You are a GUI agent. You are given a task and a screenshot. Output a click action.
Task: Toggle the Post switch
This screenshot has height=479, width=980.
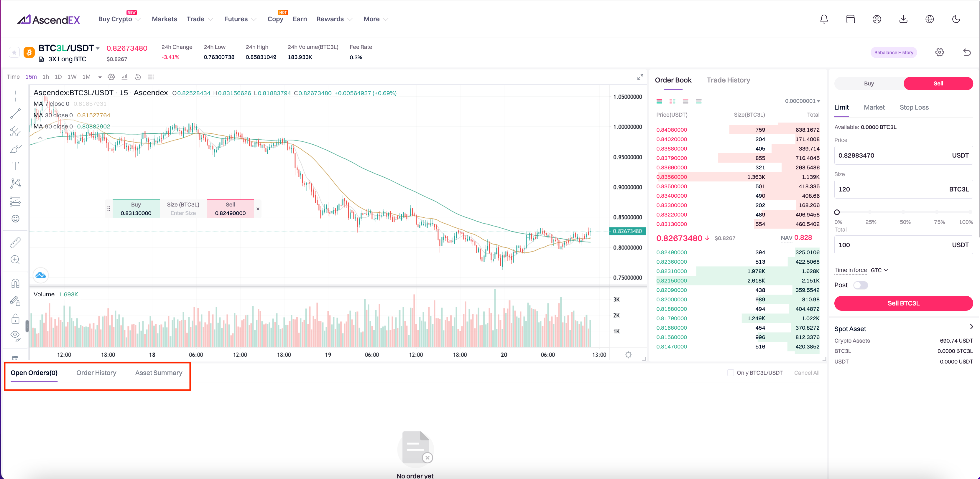(x=860, y=285)
